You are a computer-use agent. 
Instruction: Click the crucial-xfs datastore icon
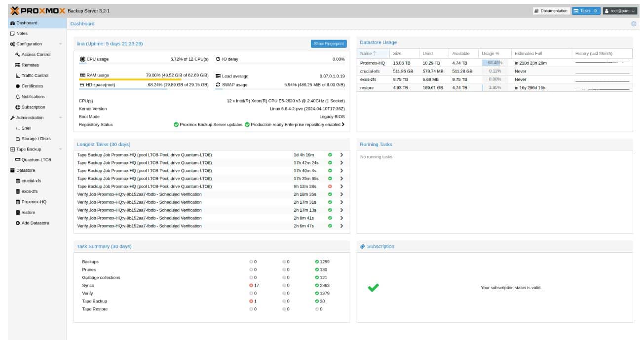pos(18,181)
